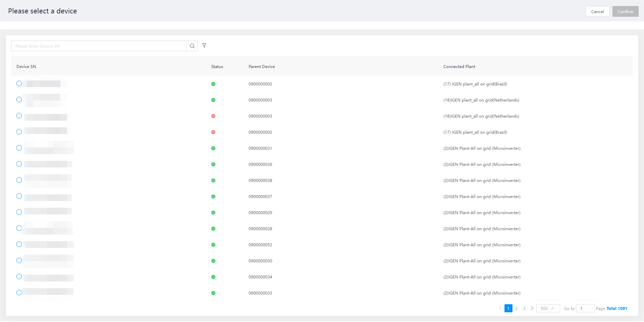Switch to page 2
This screenshot has width=644, height=322.
pos(517,309)
